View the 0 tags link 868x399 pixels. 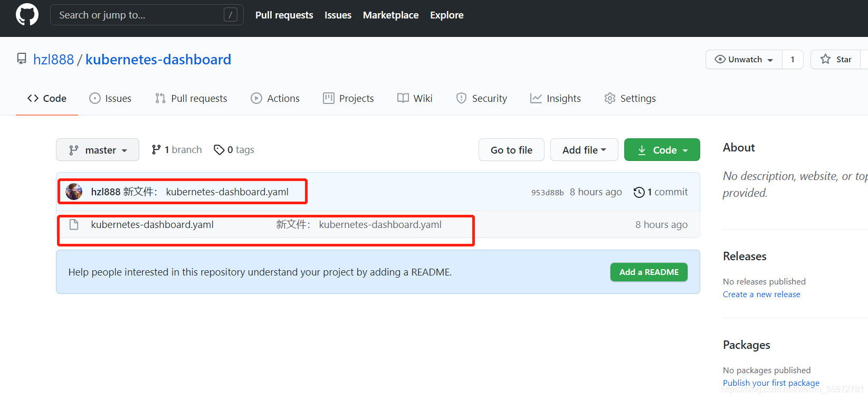click(x=234, y=150)
